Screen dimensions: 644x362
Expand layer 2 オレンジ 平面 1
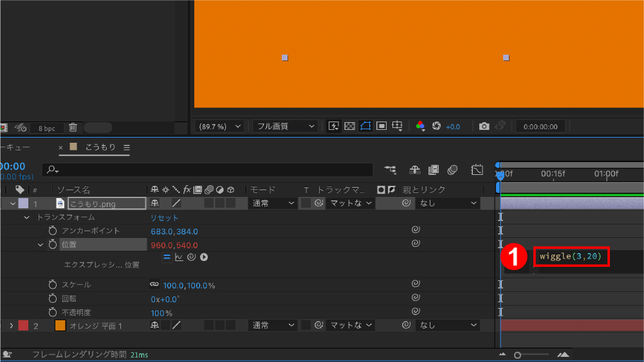12,326
